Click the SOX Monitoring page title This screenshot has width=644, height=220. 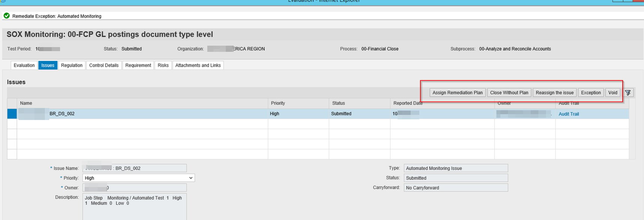[110, 34]
